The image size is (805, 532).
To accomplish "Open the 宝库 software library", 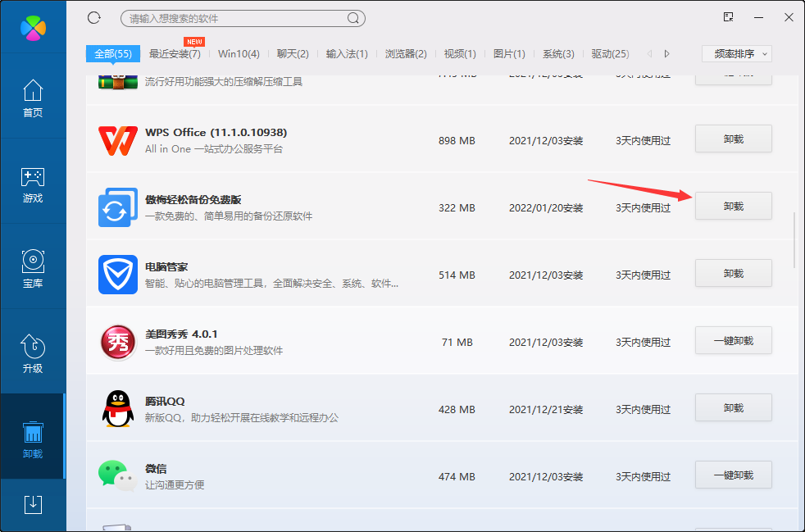I will point(33,269).
